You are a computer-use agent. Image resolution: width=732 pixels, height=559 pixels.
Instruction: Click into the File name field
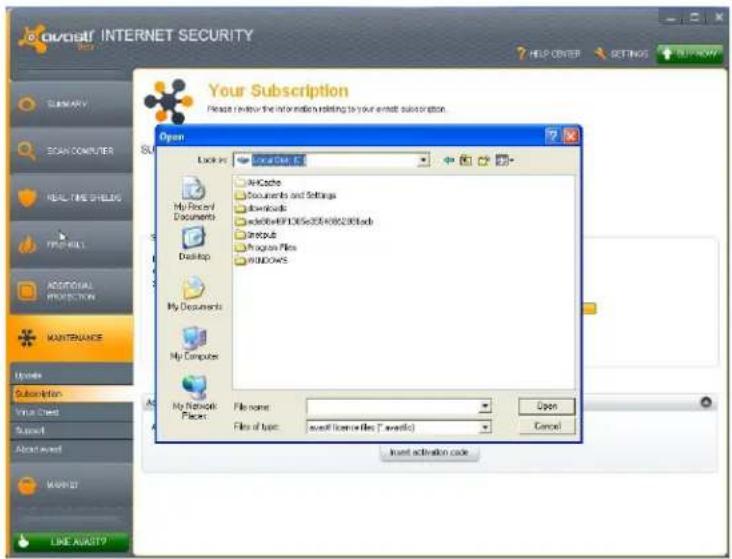393,407
